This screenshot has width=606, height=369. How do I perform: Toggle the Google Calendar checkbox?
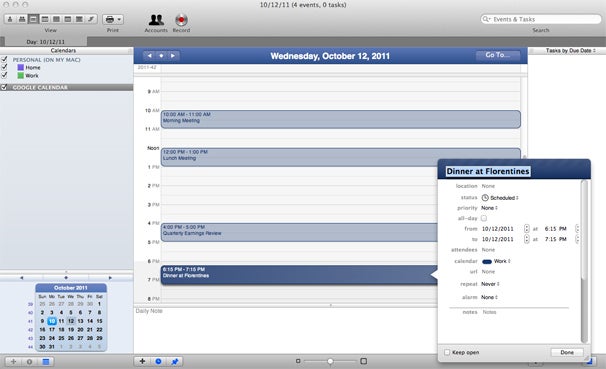(x=4, y=87)
